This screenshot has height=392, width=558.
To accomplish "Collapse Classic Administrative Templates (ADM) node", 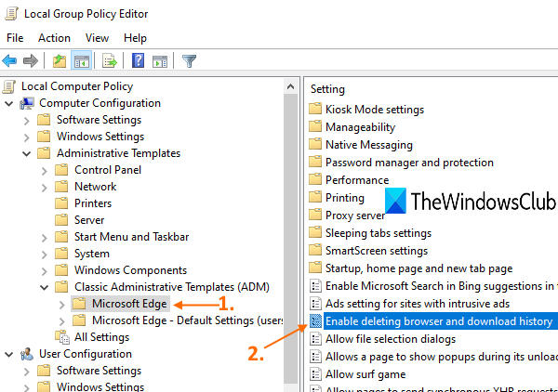I will point(45,287).
